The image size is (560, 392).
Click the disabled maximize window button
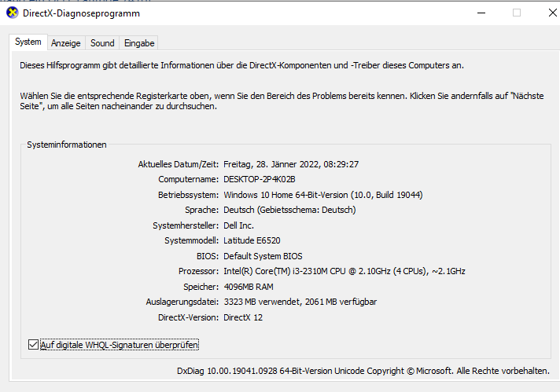coord(517,13)
